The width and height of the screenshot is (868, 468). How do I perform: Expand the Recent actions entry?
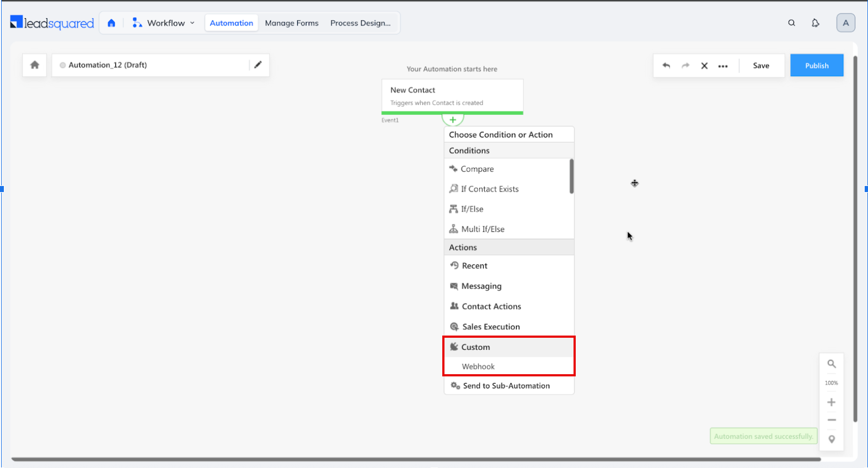pyautogui.click(x=509, y=265)
